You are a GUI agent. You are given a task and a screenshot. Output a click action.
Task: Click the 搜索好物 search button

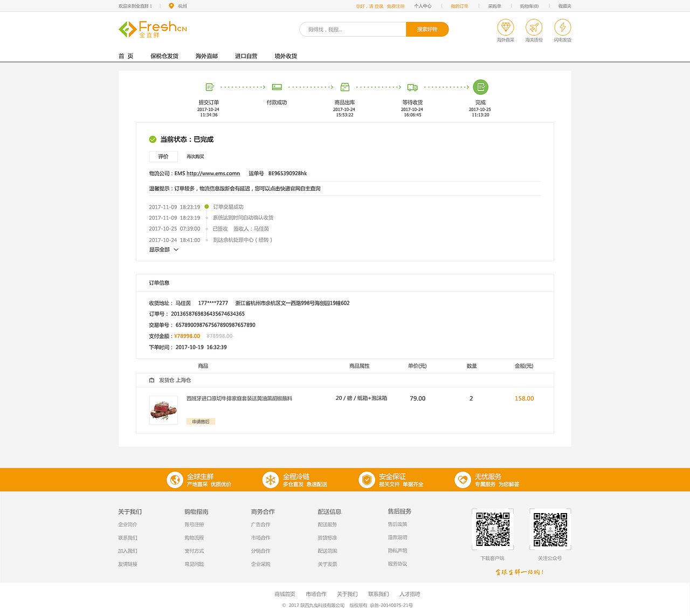point(427,29)
